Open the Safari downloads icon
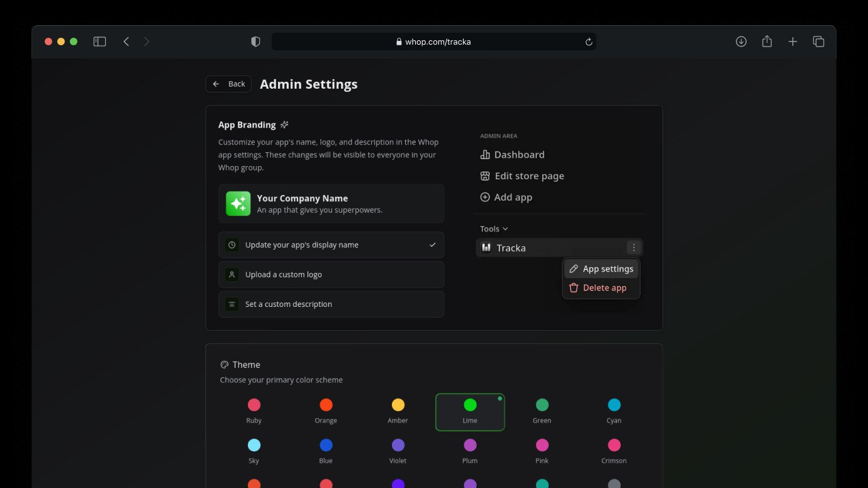 741,42
